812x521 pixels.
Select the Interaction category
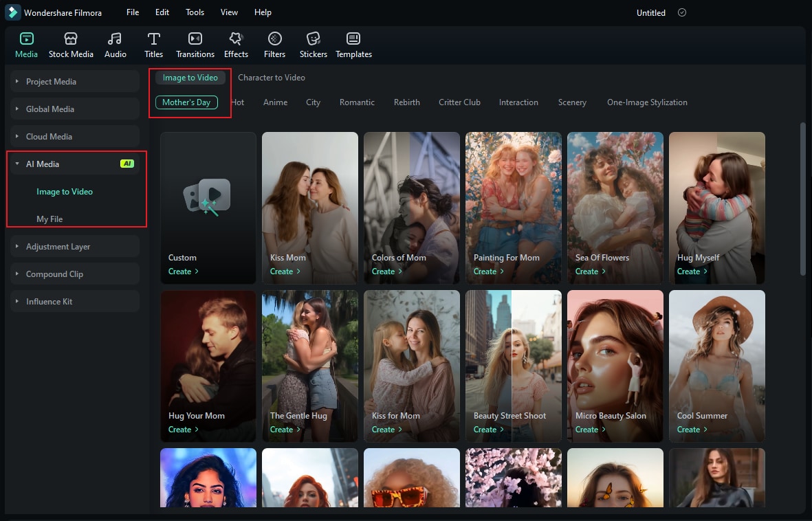click(518, 102)
